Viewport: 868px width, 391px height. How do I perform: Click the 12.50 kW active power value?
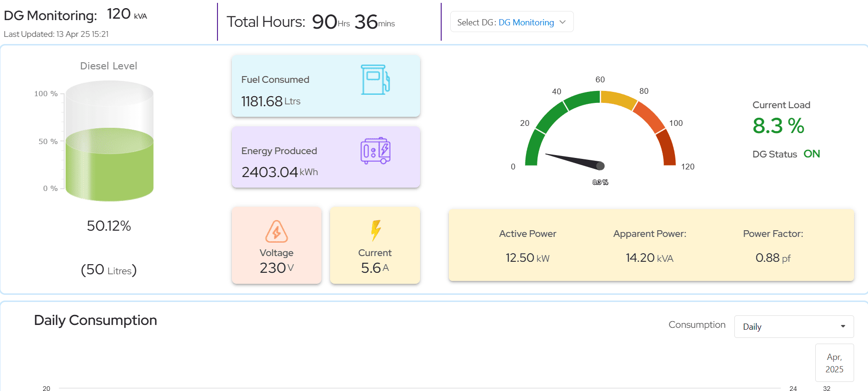[x=527, y=258]
